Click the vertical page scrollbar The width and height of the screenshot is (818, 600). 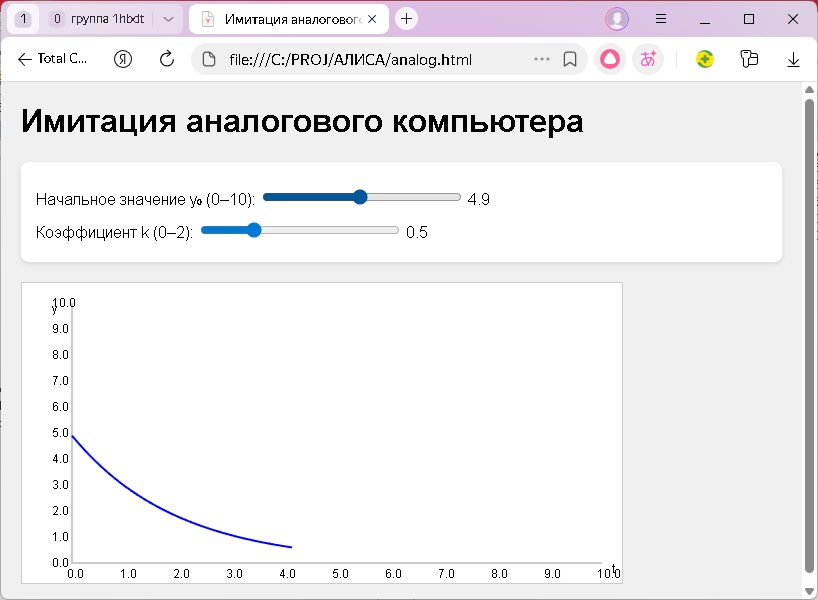click(810, 330)
